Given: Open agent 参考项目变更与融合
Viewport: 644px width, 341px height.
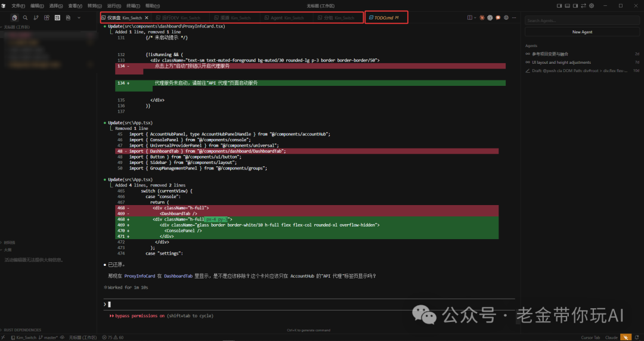Looking at the screenshot, I should pyautogui.click(x=582, y=54).
